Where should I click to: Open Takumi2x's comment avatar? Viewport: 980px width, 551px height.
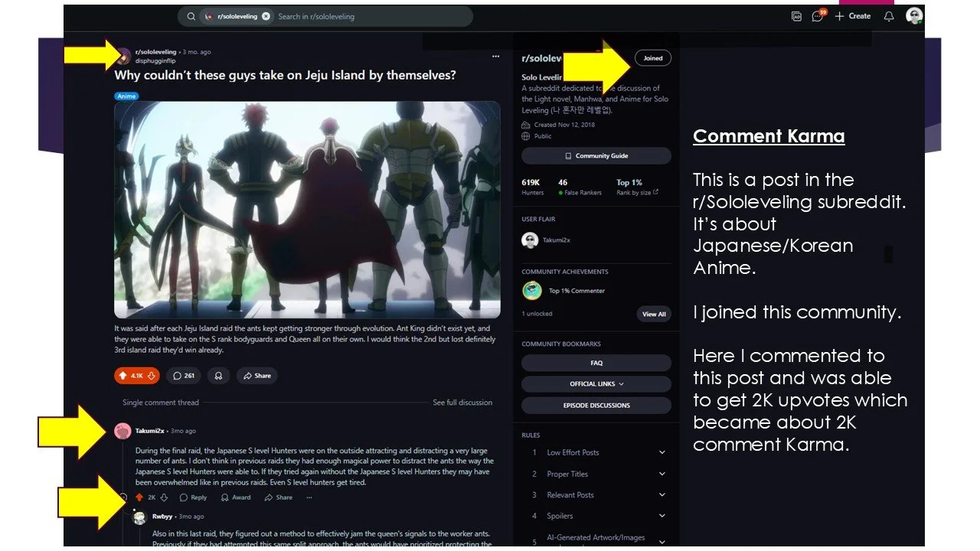point(122,431)
